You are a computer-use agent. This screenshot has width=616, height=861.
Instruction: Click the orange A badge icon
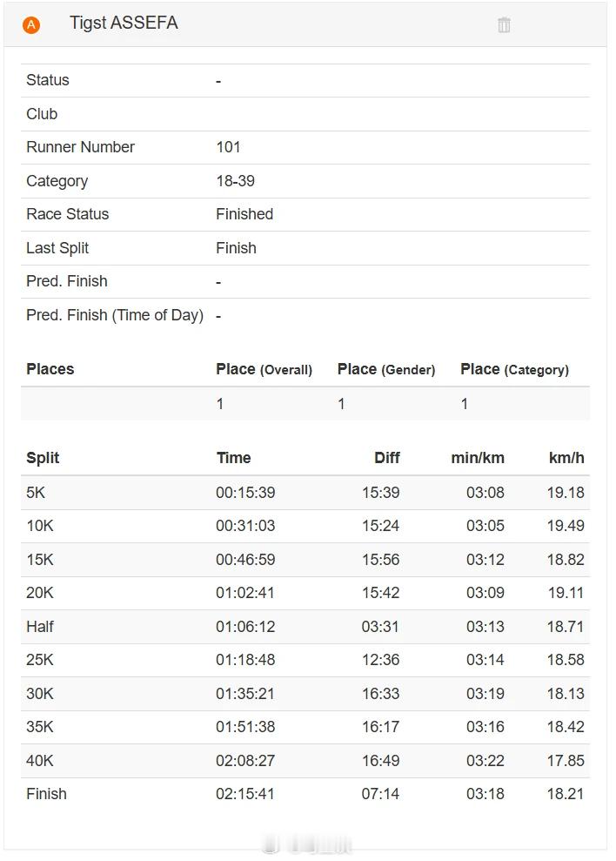point(31,25)
